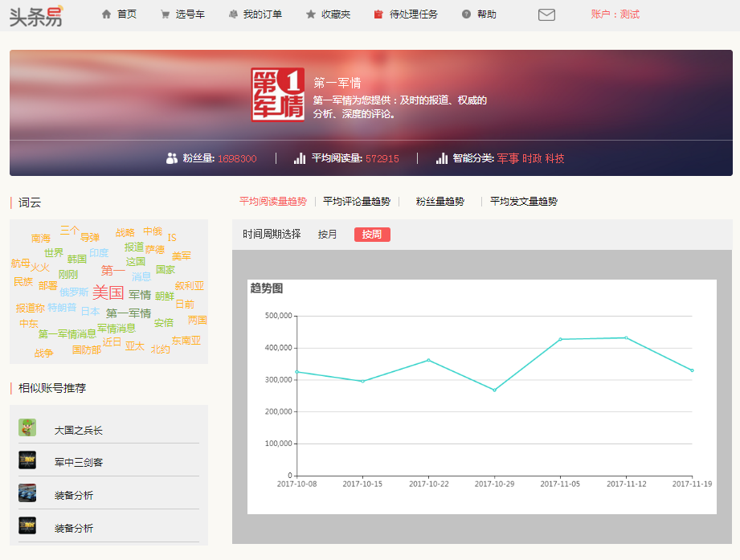The width and height of the screenshot is (740, 560).
Task: Click the 选号车 cart icon
Action: [x=165, y=14]
